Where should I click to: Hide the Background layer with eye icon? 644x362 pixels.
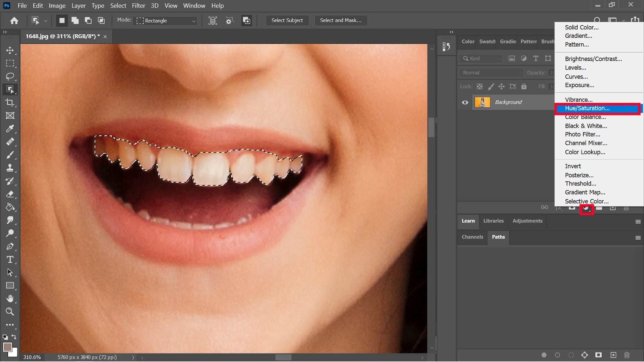(465, 103)
